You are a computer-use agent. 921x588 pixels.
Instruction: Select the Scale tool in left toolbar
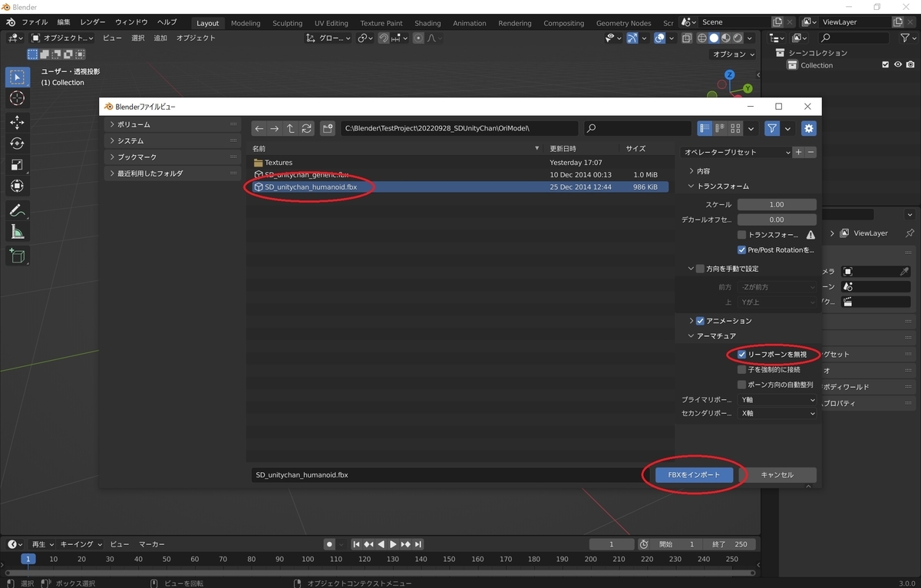(17, 165)
